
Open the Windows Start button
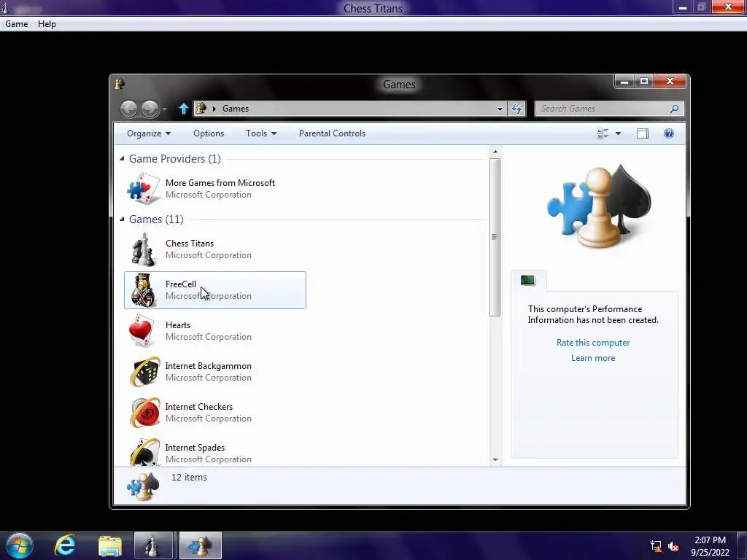pos(20,545)
